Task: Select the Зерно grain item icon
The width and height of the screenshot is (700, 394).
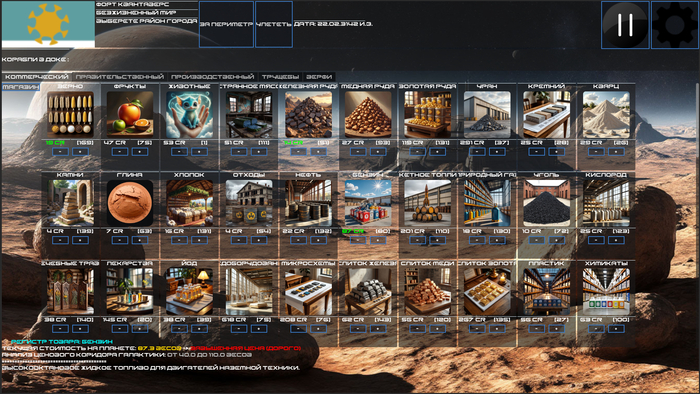Action: (70, 115)
